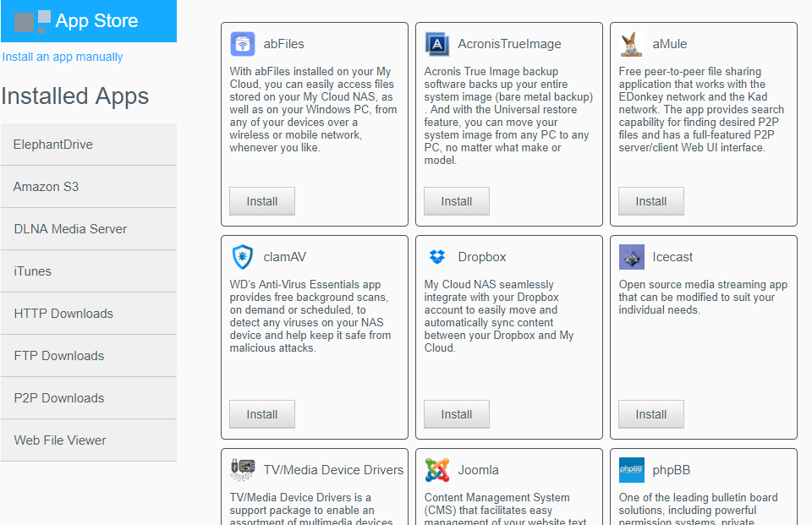Click the Joomla app icon
The width and height of the screenshot is (812, 525).
pyautogui.click(x=436, y=469)
